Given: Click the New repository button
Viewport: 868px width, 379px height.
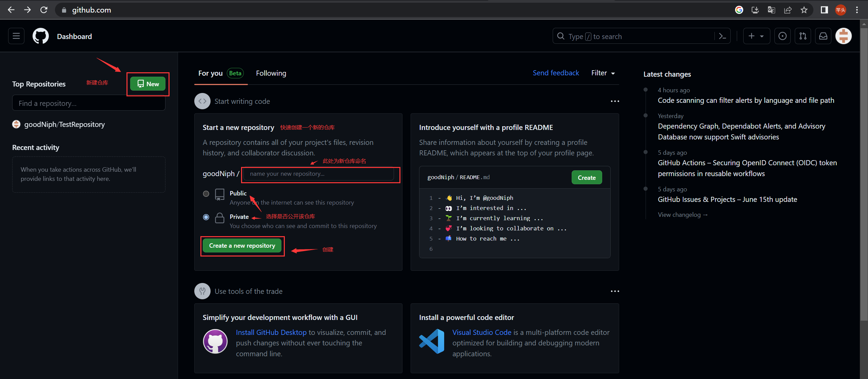Looking at the screenshot, I should pyautogui.click(x=148, y=84).
